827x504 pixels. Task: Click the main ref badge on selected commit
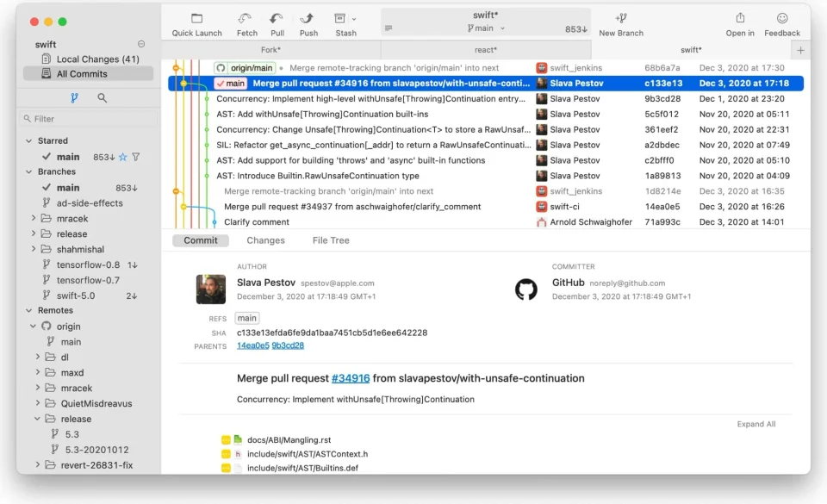pyautogui.click(x=231, y=84)
